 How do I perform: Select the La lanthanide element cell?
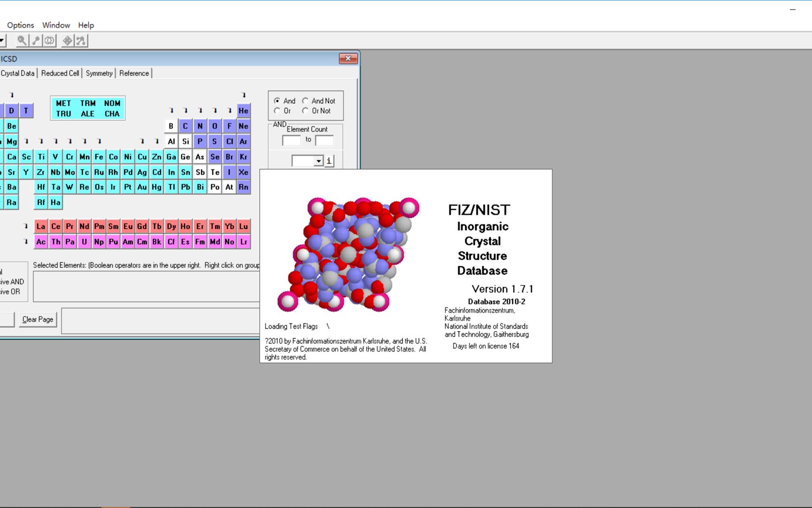(41, 226)
